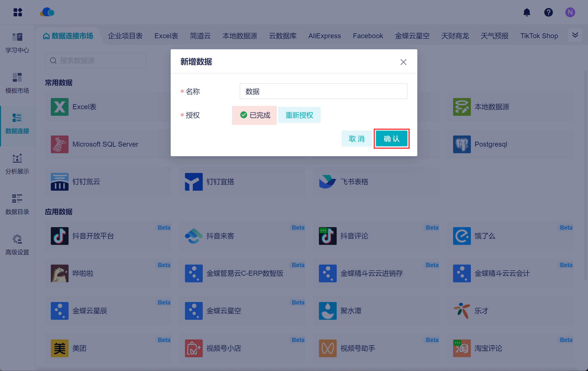Open 高级设置 gear in the sidebar
588x371 pixels.
[x=17, y=245]
